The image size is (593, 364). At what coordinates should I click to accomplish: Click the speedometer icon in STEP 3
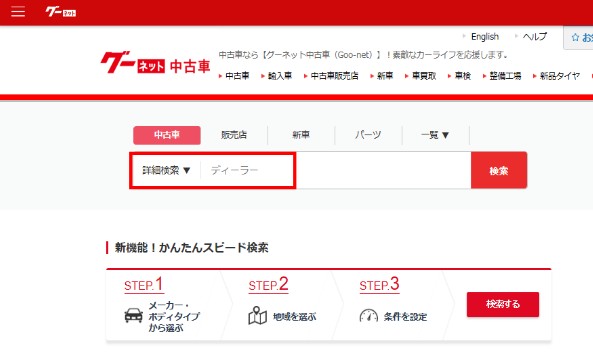(x=369, y=316)
